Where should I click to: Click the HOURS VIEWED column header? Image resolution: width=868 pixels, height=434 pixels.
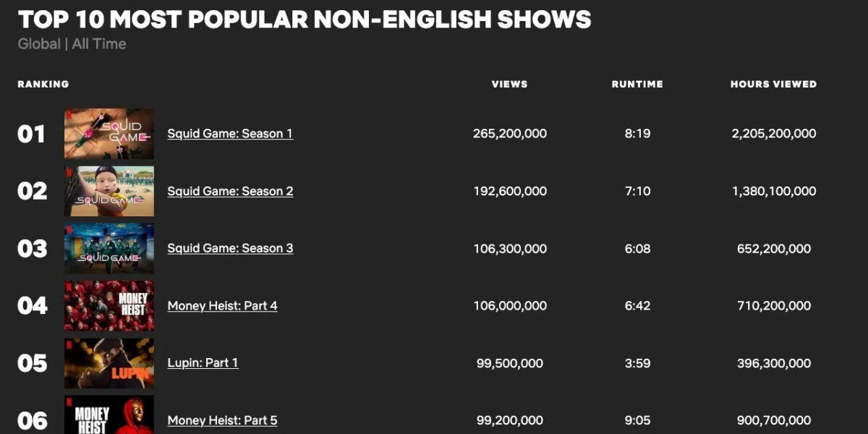(773, 84)
